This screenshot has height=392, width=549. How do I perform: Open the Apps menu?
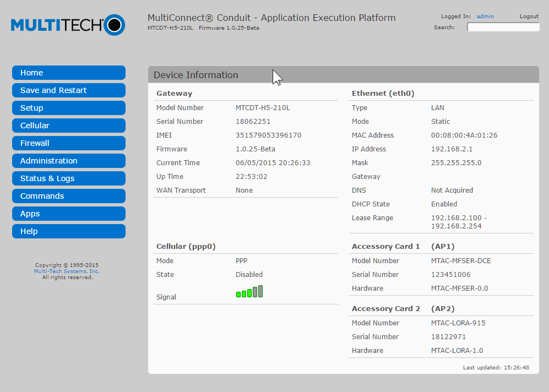(x=69, y=214)
